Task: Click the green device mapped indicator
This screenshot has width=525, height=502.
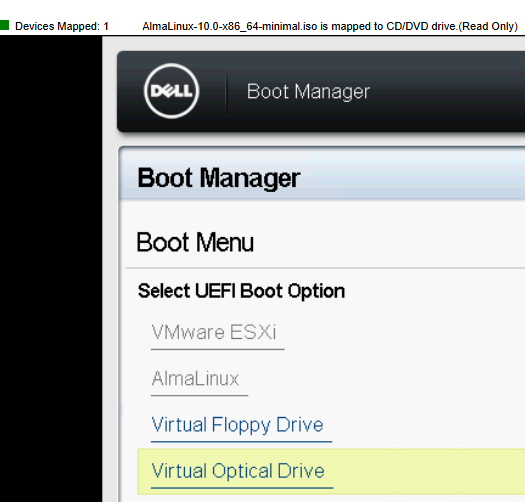Action: pos(4,25)
